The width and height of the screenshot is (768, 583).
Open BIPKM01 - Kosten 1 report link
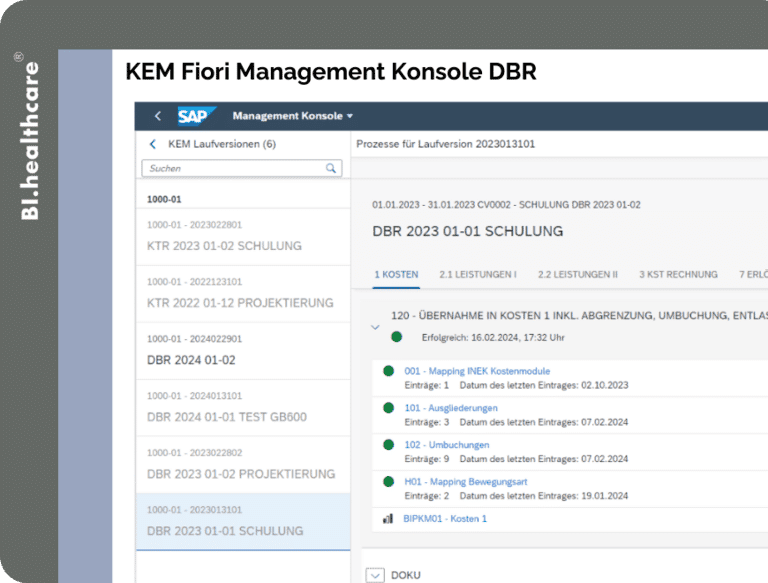tap(445, 518)
